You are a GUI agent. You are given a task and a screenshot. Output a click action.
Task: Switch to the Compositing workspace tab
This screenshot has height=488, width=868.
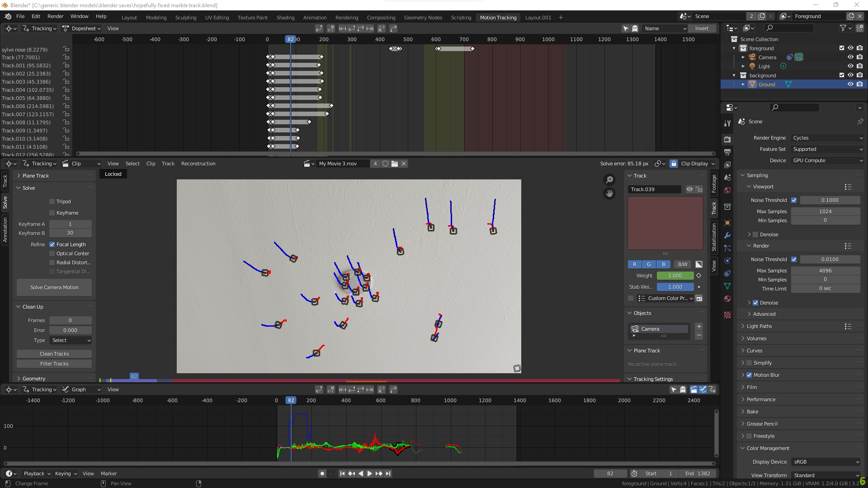381,18
